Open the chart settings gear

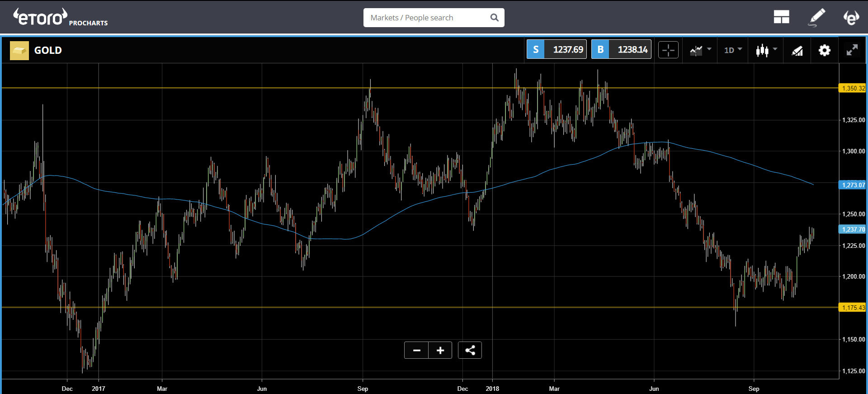(x=825, y=50)
